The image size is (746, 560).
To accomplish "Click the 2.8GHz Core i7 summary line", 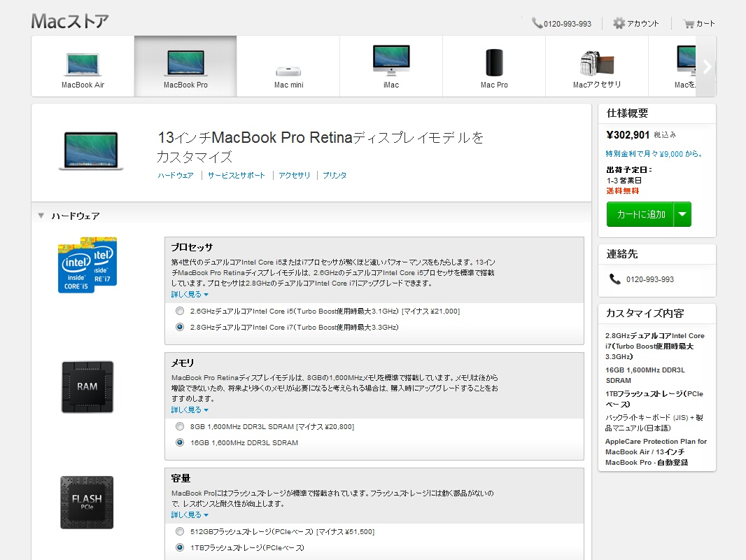I will [x=654, y=346].
